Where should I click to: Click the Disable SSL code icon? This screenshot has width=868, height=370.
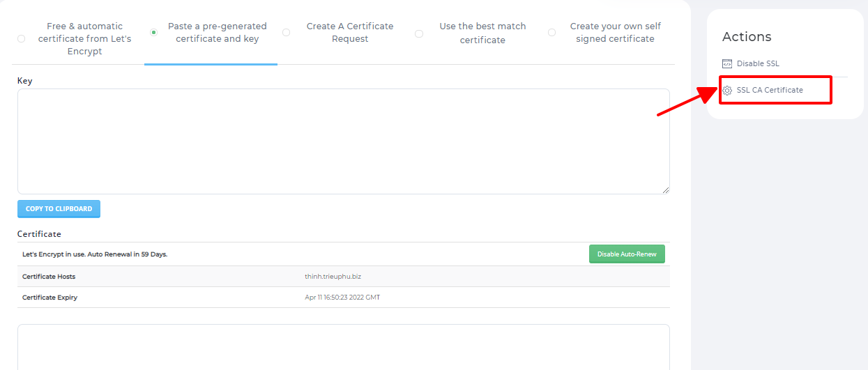(x=727, y=63)
